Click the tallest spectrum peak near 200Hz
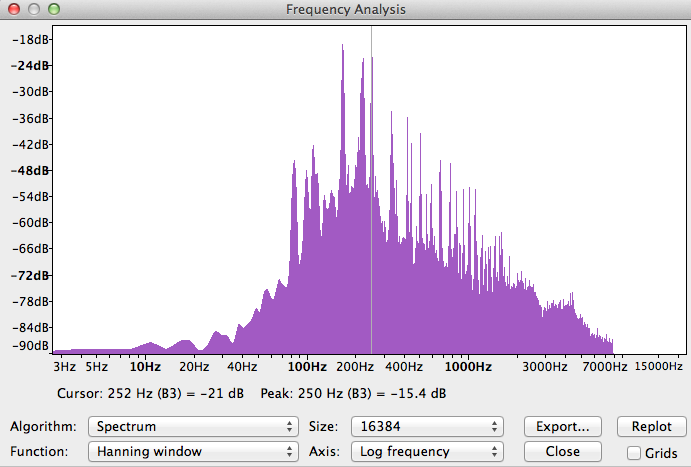Screen dimensions: 691x467 pos(342,50)
